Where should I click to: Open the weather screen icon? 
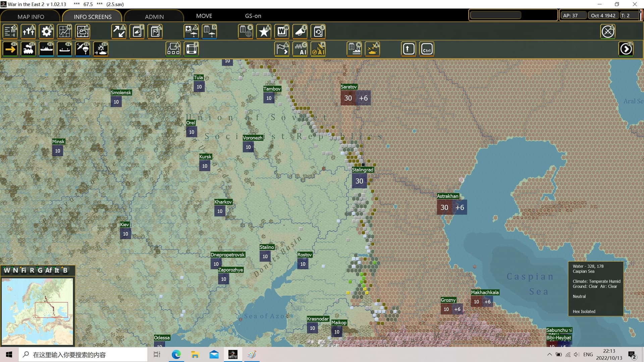[83, 32]
